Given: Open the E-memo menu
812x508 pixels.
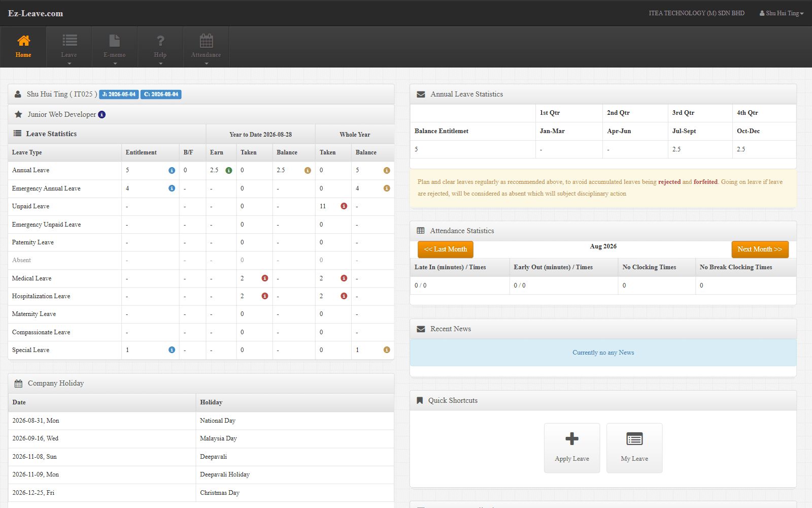Looking at the screenshot, I should point(115,47).
